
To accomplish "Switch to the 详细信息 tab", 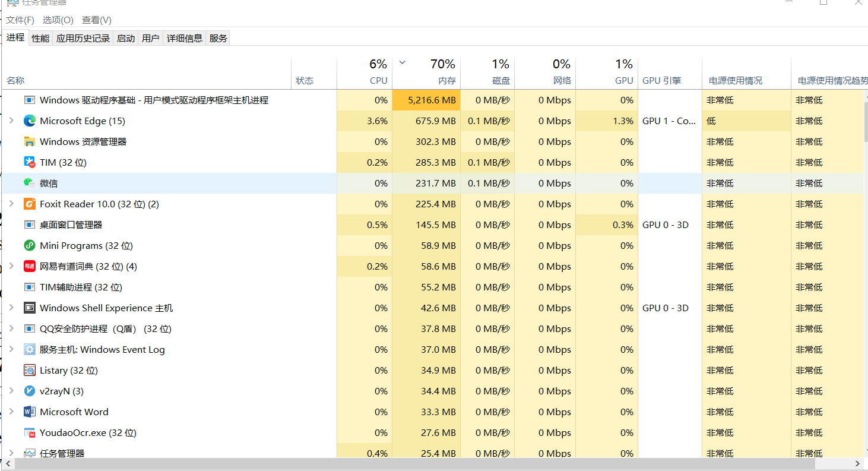I will point(185,39).
